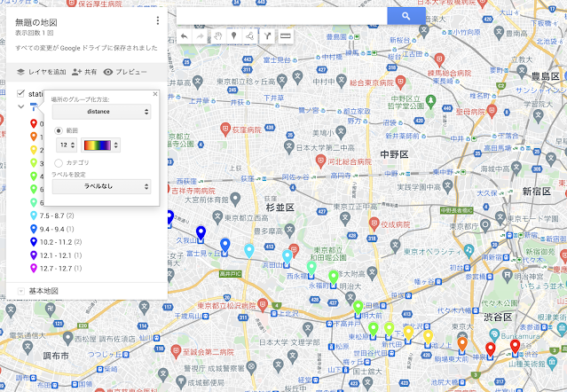
Task: Select the hand pan tool
Action: pos(217,36)
